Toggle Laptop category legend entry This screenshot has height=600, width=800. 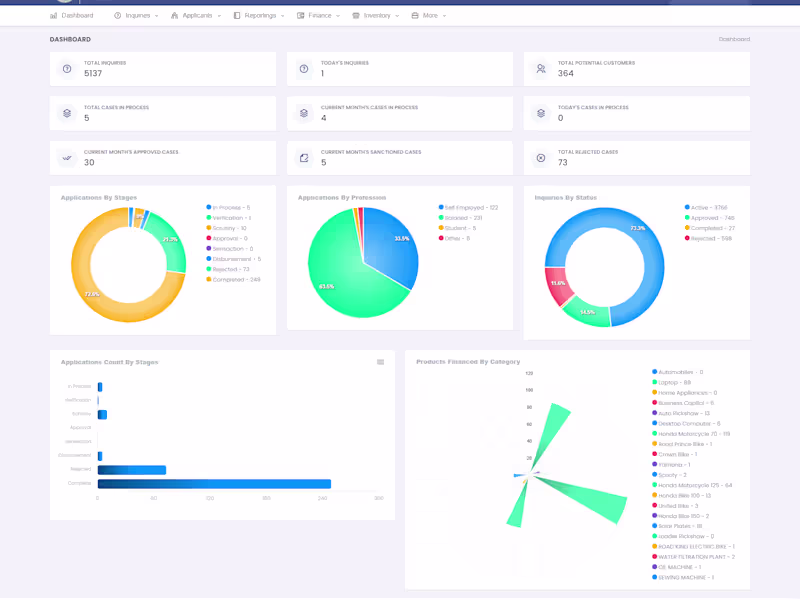[x=671, y=383]
